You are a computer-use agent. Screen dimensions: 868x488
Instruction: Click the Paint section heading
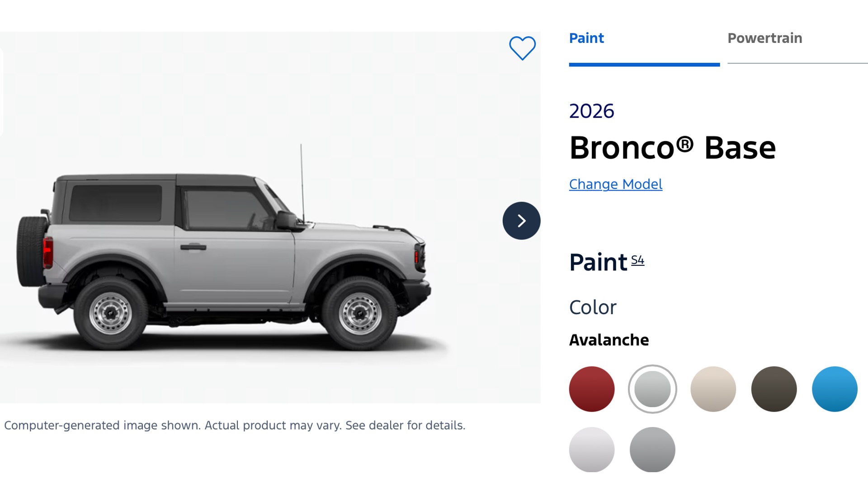pyautogui.click(x=598, y=263)
